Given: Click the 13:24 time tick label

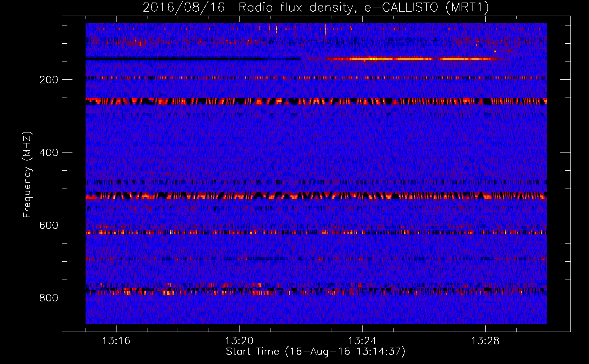Looking at the screenshot, I should pos(363,341).
